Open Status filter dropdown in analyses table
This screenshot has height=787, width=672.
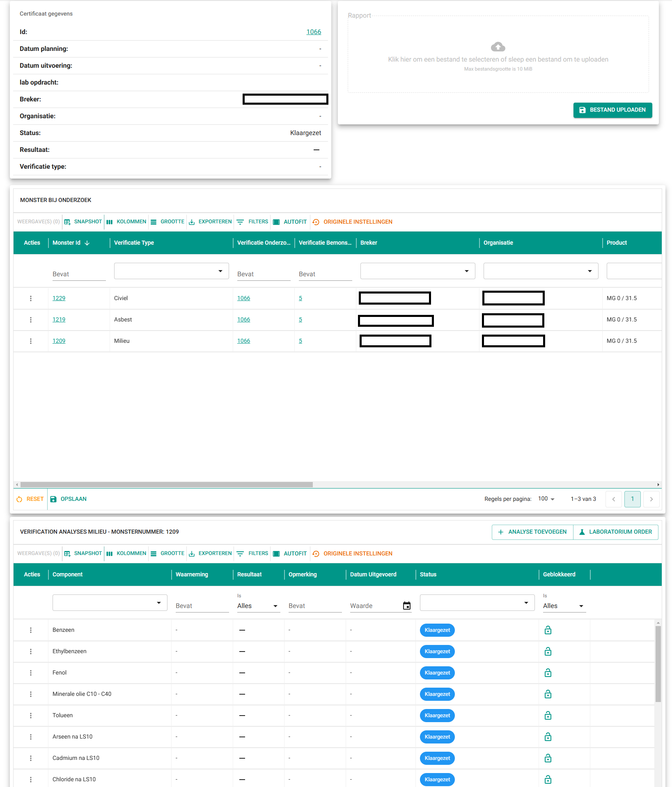pyautogui.click(x=477, y=603)
